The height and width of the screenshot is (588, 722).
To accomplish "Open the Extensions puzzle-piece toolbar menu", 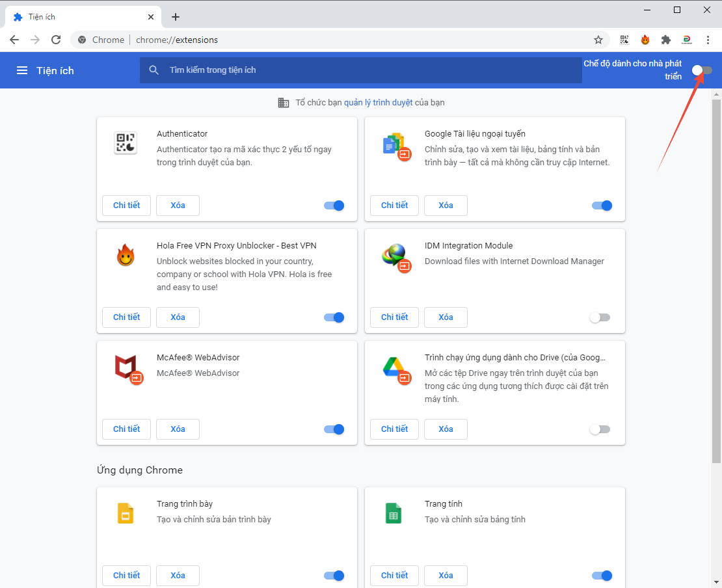I will click(x=666, y=40).
